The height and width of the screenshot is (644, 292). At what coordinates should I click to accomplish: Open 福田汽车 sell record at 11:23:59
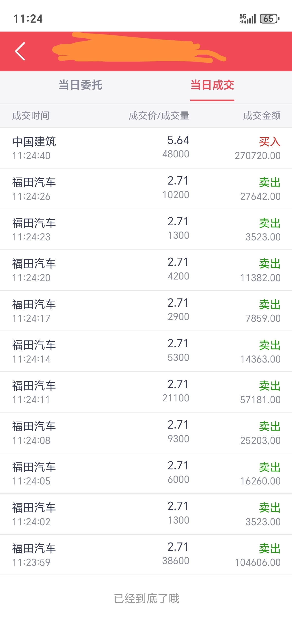click(x=146, y=555)
